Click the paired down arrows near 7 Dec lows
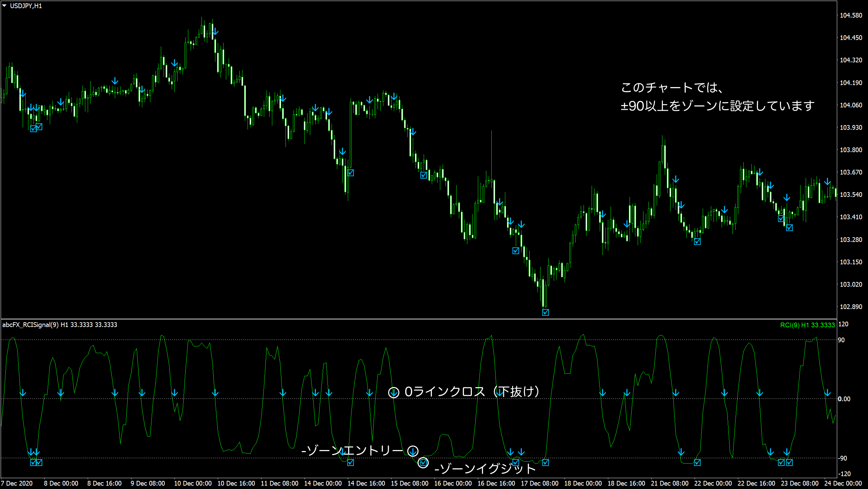Image resolution: width=868 pixels, height=489 pixels. click(36, 108)
